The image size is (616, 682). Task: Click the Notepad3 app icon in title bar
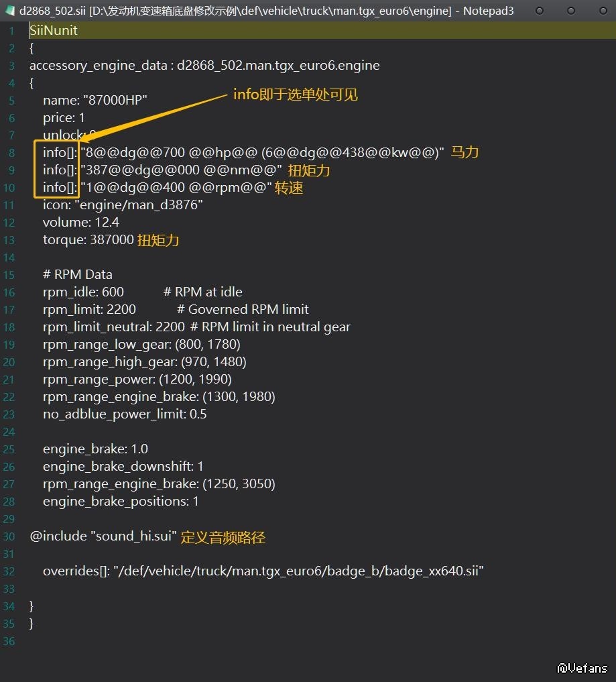click(10, 11)
